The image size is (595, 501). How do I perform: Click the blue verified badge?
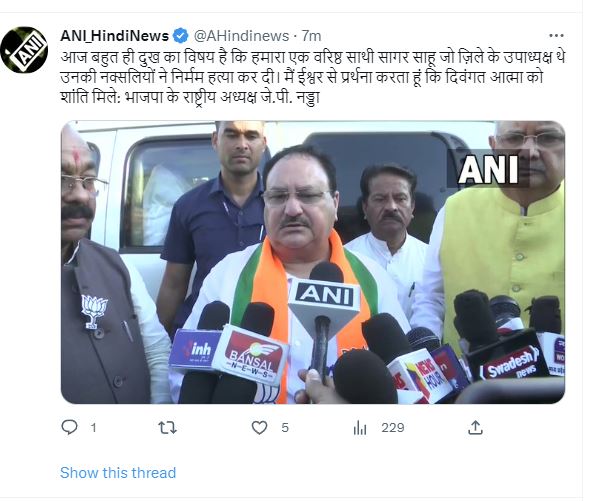point(181,36)
